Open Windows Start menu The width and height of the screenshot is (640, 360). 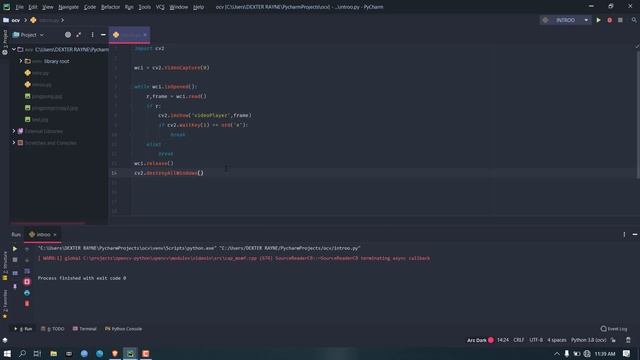tap(7, 353)
